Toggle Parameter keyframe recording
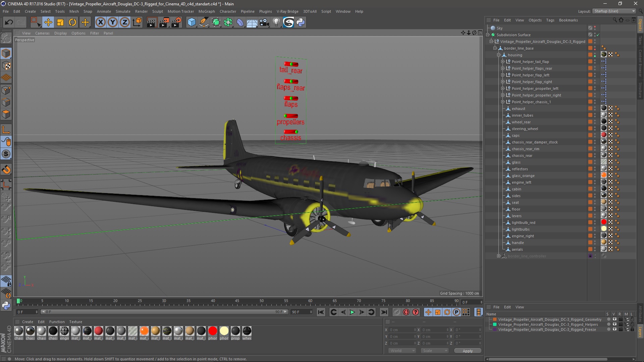The height and width of the screenshot is (362, 644). tap(457, 312)
